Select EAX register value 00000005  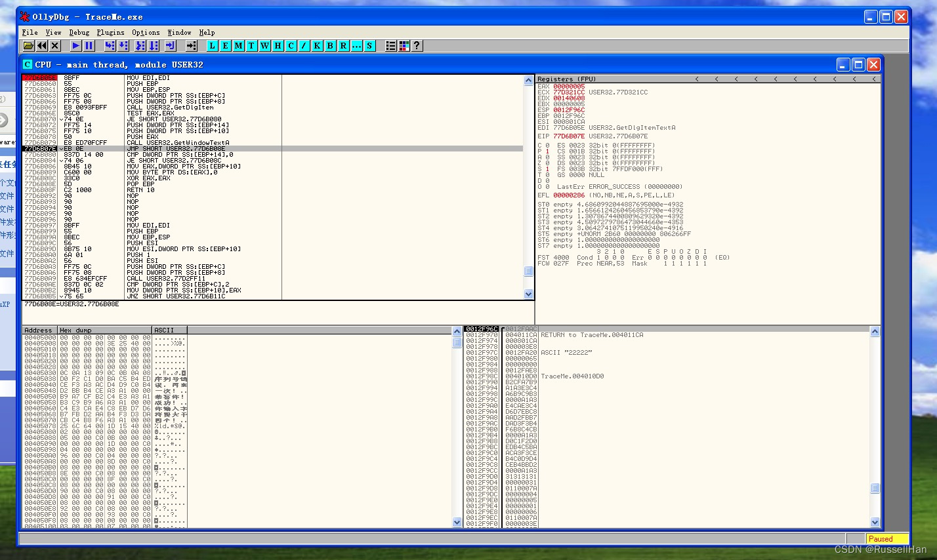point(569,87)
